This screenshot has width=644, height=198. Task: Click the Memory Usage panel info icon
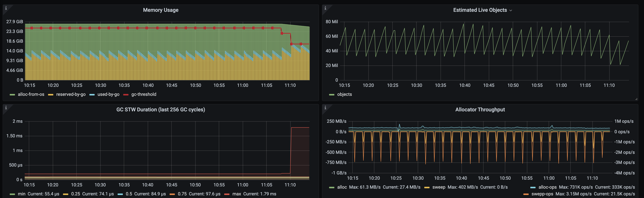coord(6,8)
